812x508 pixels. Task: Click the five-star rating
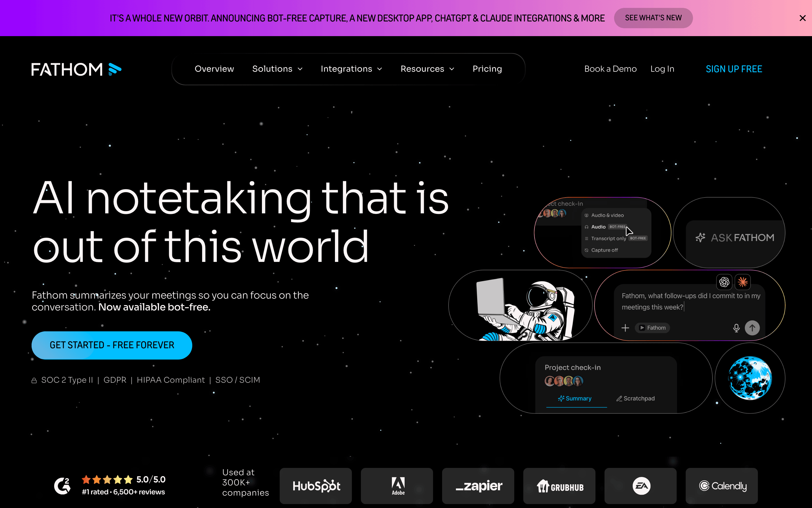(107, 479)
